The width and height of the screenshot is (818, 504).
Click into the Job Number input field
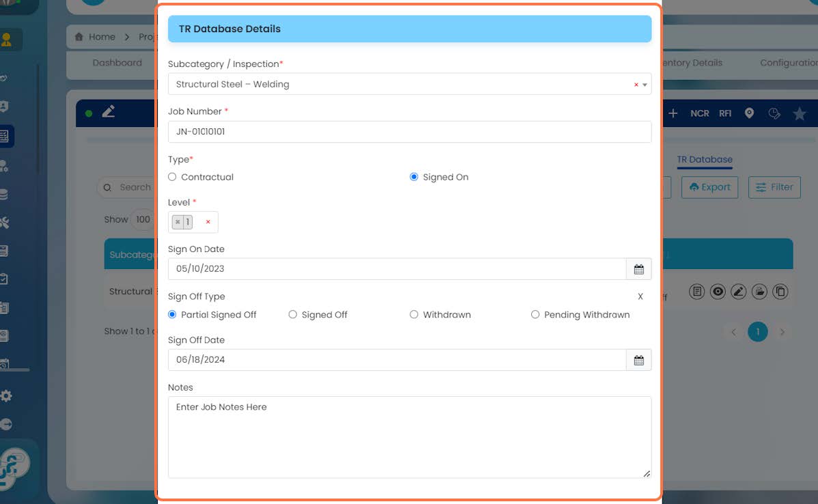coord(410,132)
